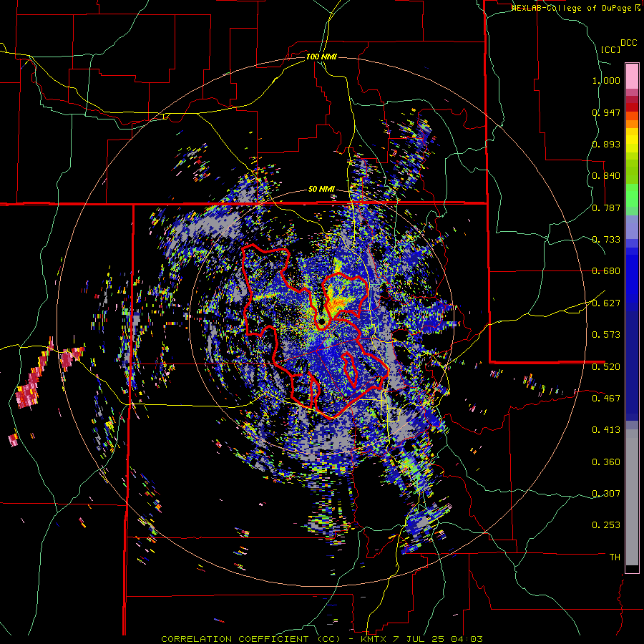Click the TH label beside the scale

[615, 557]
